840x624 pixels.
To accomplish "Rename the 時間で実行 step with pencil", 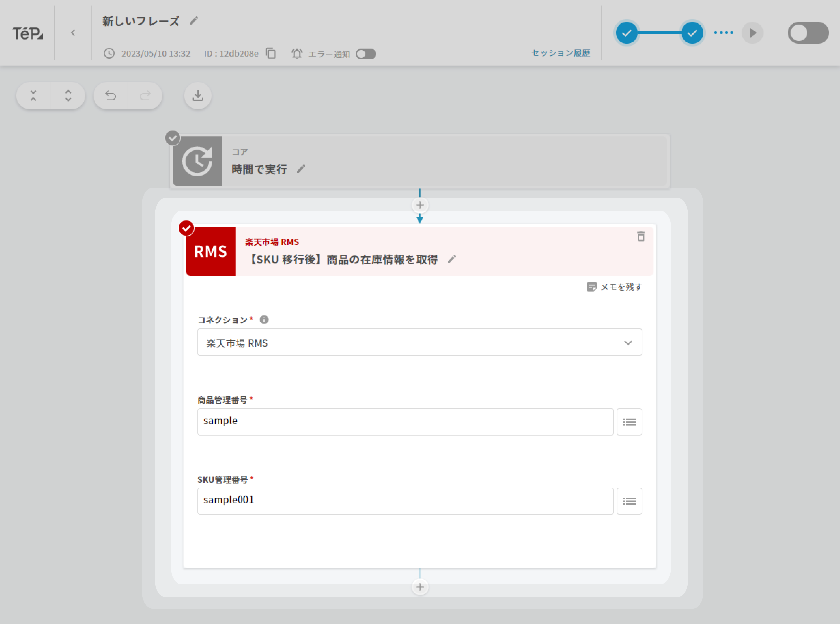I will click(301, 169).
